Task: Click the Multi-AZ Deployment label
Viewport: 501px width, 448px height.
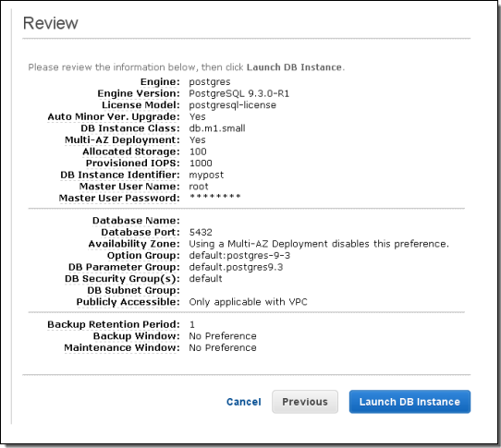Action: coord(122,139)
